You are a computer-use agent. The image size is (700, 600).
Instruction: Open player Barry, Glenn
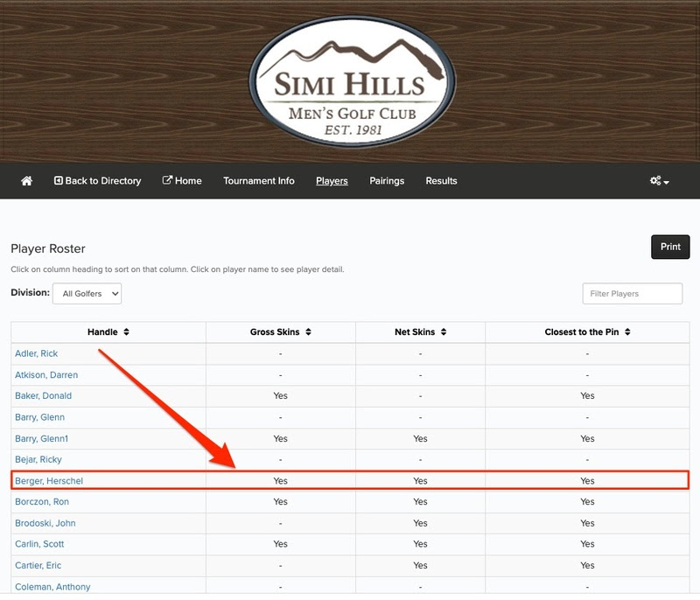coord(39,417)
